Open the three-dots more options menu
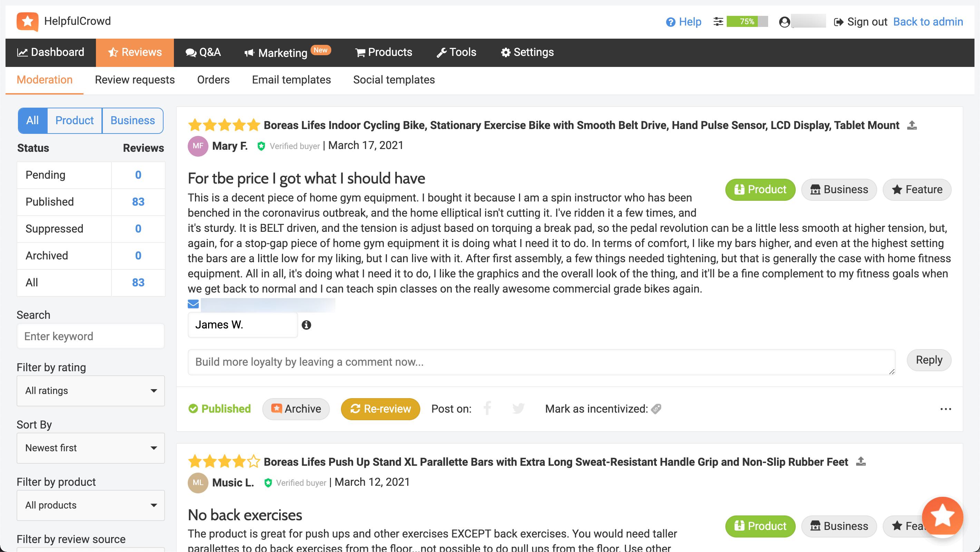The width and height of the screenshot is (980, 552). [945, 409]
